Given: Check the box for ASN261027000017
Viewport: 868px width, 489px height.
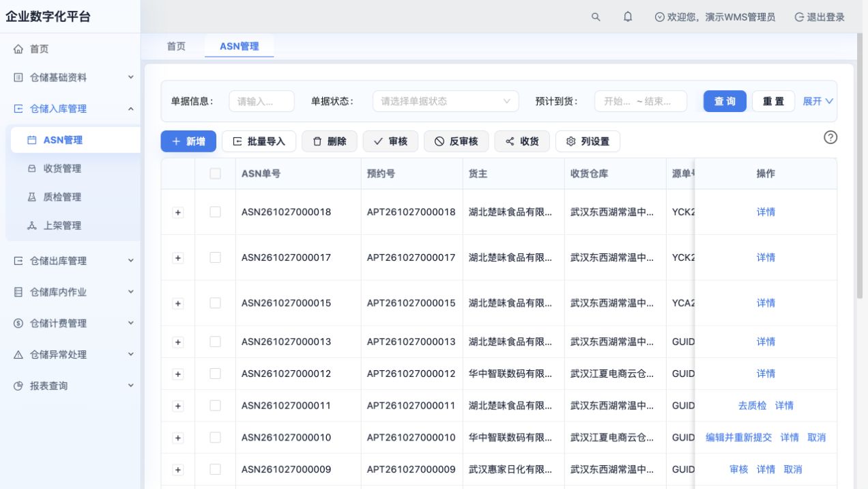Looking at the screenshot, I should [215, 257].
